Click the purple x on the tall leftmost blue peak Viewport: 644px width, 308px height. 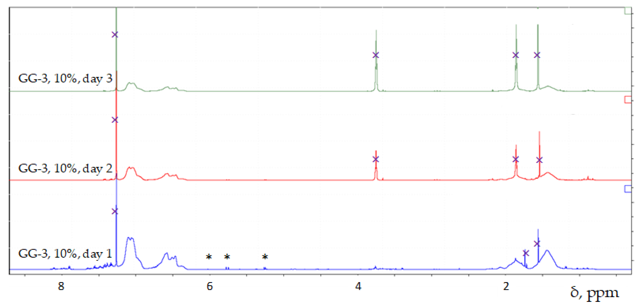(x=115, y=211)
